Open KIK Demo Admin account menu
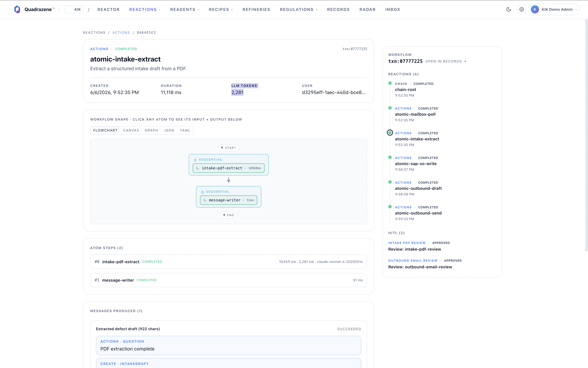 point(554,10)
